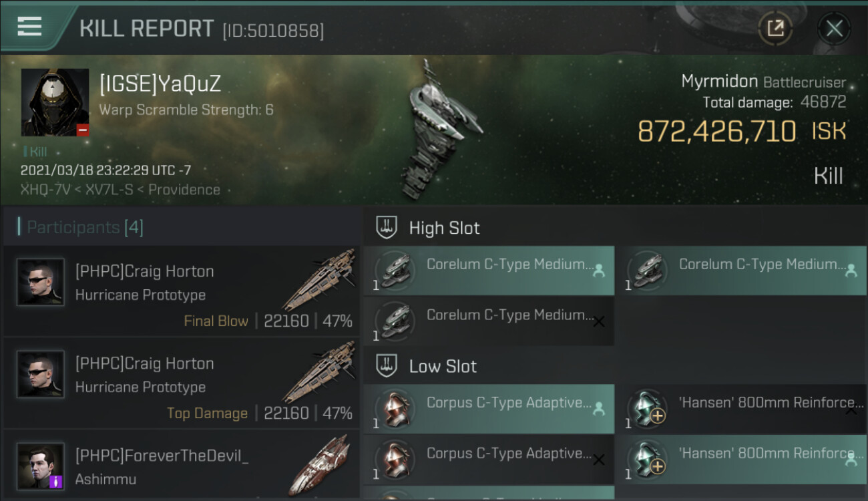Close the kill report window

[834, 29]
